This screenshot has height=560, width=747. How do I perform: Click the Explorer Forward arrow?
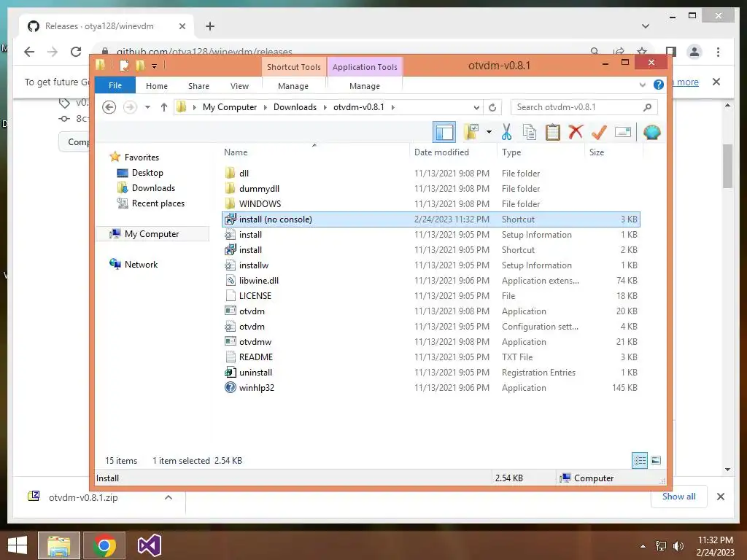tap(130, 107)
